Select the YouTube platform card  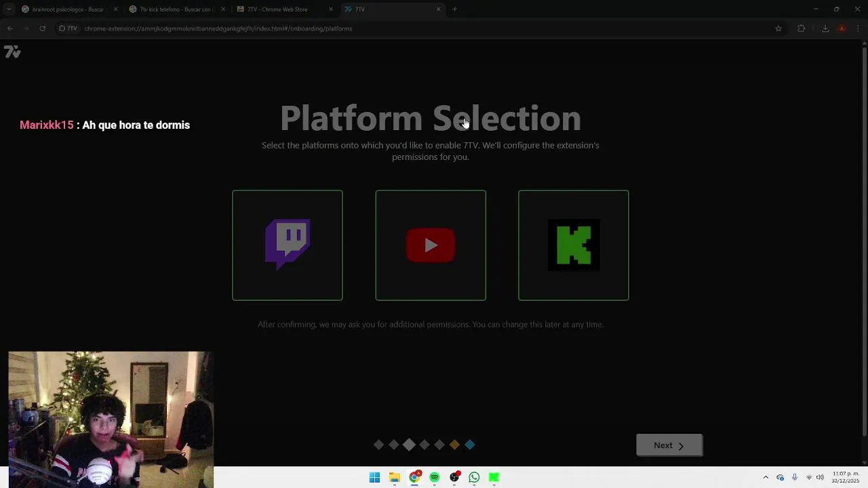point(431,245)
